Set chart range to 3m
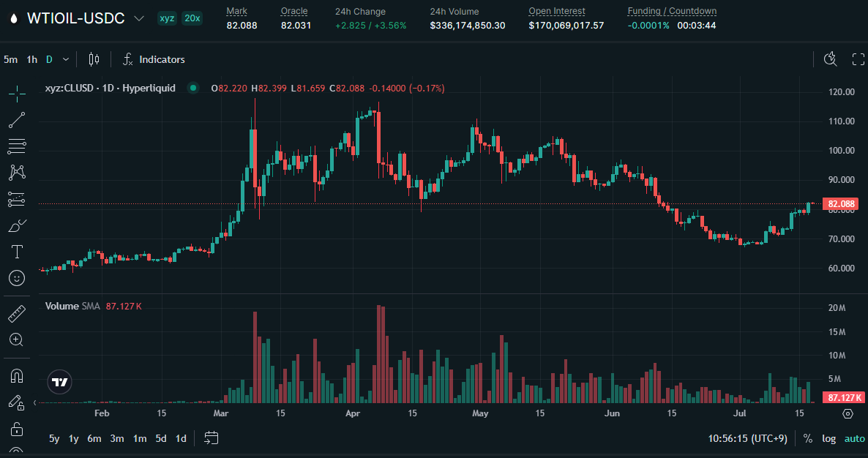Screen dimensions: 868x458 point(117,438)
